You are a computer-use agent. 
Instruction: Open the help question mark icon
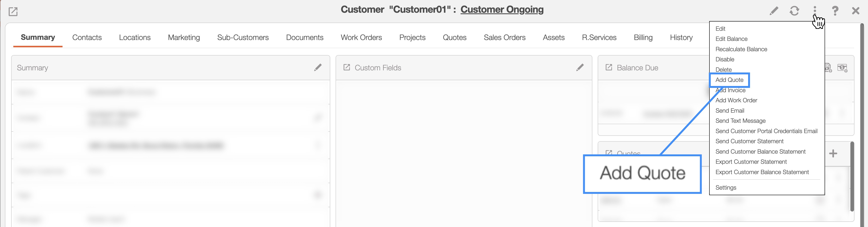point(835,11)
